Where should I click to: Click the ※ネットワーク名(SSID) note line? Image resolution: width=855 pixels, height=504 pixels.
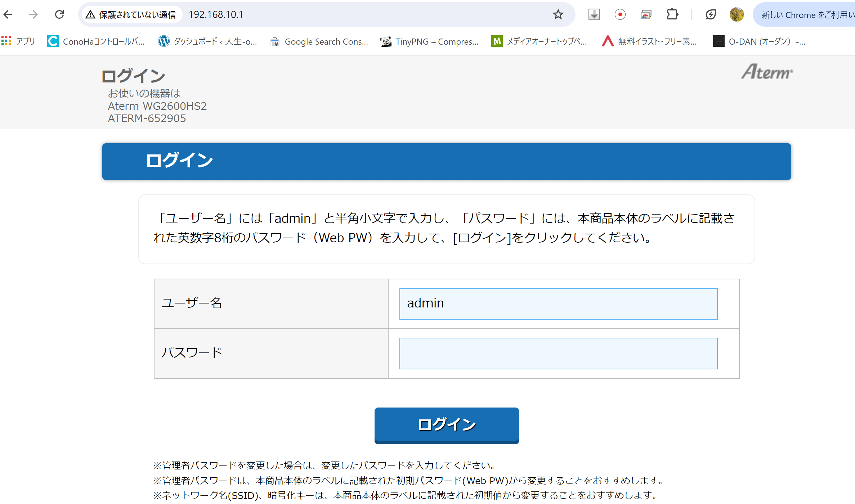coord(406,495)
